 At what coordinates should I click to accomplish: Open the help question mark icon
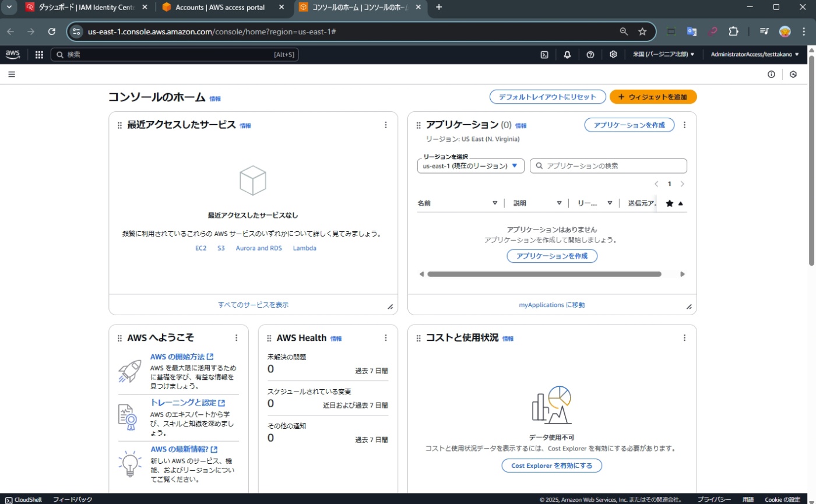590,55
